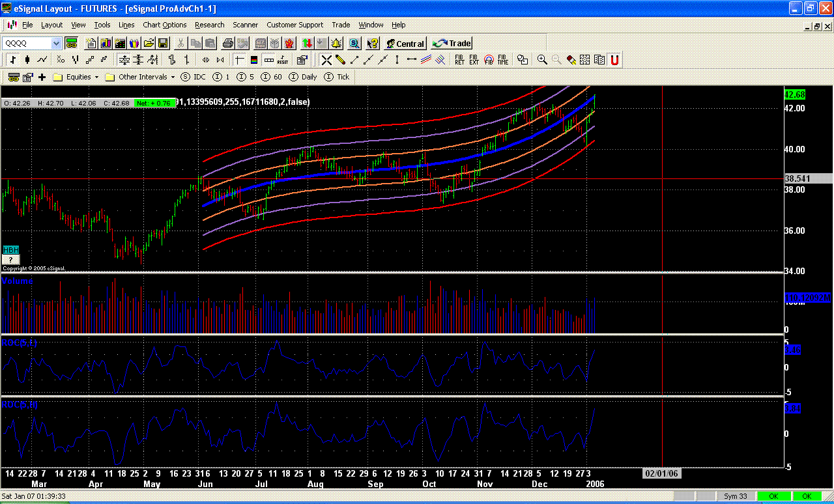This screenshot has width=834, height=504.
Task: Click the print icon in the toolbar
Action: [x=227, y=44]
